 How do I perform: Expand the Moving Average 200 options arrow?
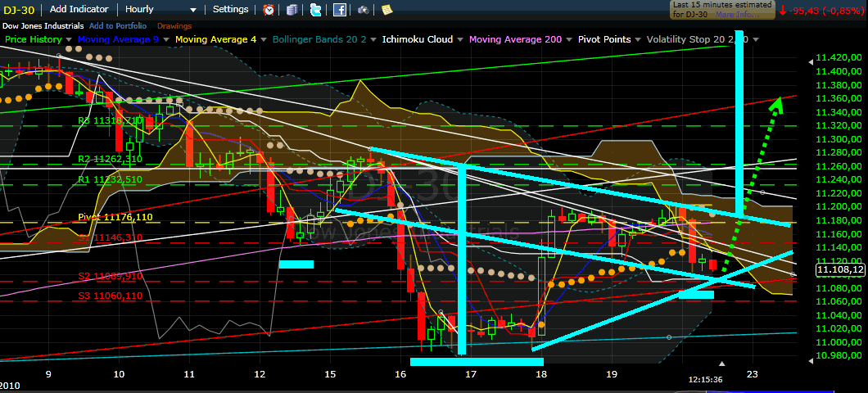[x=568, y=40]
